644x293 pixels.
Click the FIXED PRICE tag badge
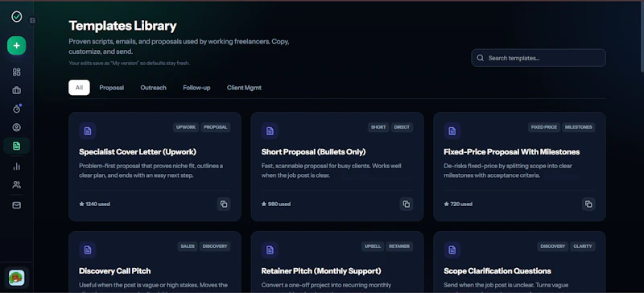[x=544, y=127]
